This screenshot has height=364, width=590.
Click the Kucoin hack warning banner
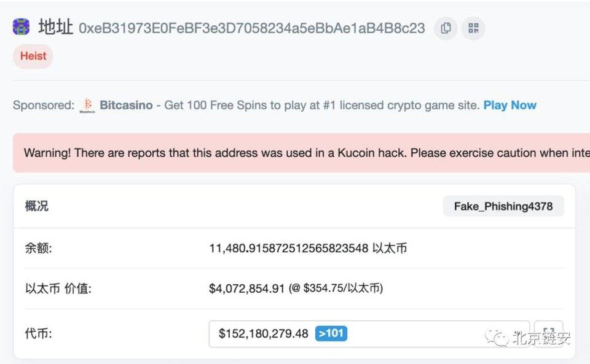(295, 152)
